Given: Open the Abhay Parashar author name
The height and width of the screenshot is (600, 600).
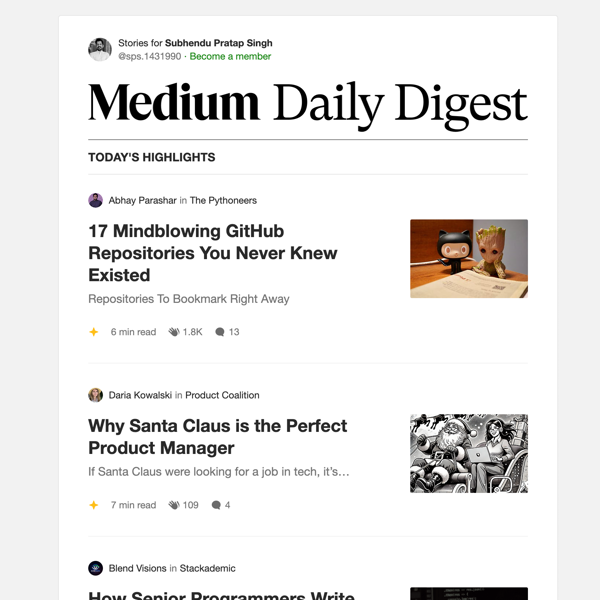Looking at the screenshot, I should click(x=142, y=200).
